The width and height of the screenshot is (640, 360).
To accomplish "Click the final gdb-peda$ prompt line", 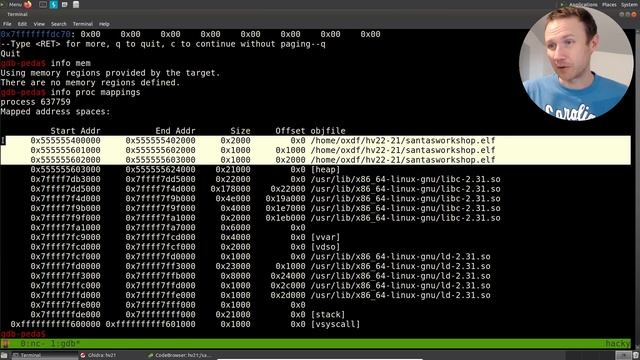I will click(x=24, y=334).
